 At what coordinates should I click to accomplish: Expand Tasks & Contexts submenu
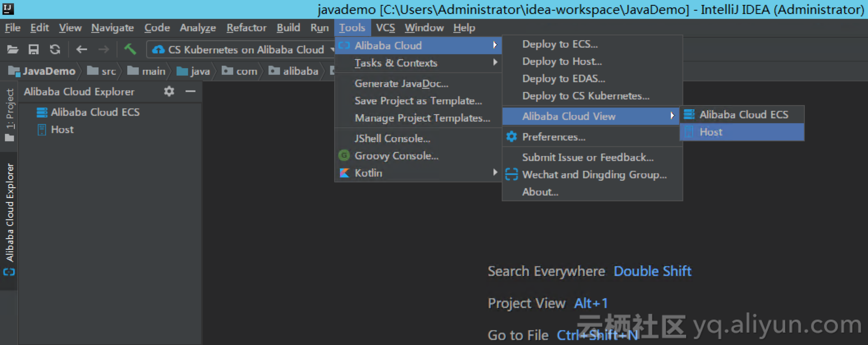tap(418, 63)
